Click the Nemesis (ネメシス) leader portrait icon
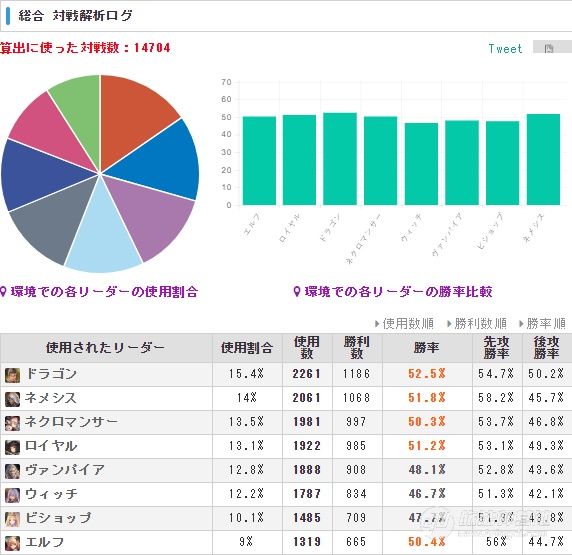Image resolution: width=572 pixels, height=555 pixels. [x=12, y=399]
